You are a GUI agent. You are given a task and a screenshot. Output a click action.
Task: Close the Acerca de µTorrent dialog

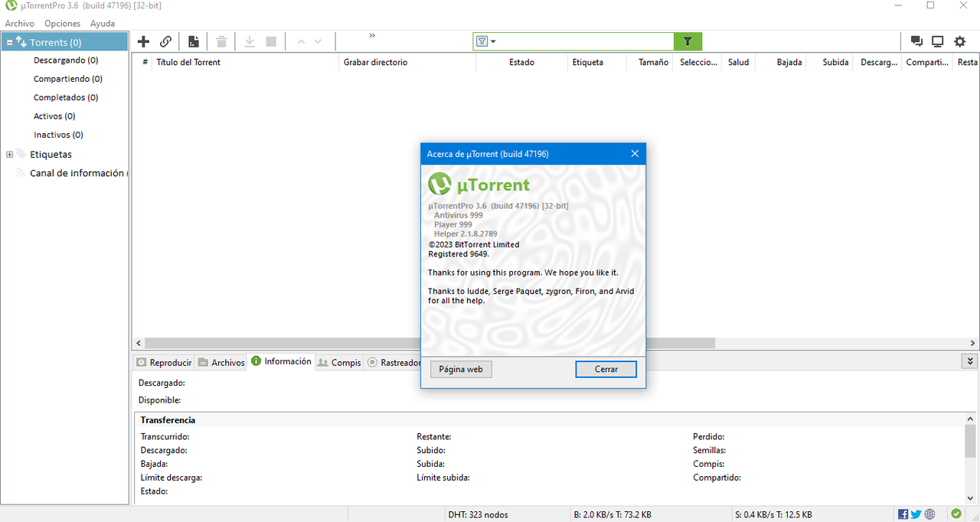coord(634,154)
